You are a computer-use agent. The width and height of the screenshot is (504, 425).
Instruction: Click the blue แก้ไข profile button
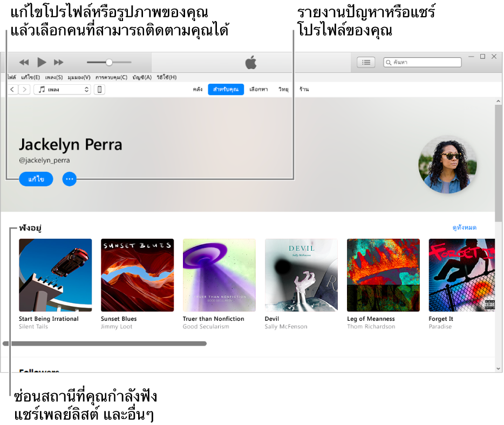(x=36, y=179)
